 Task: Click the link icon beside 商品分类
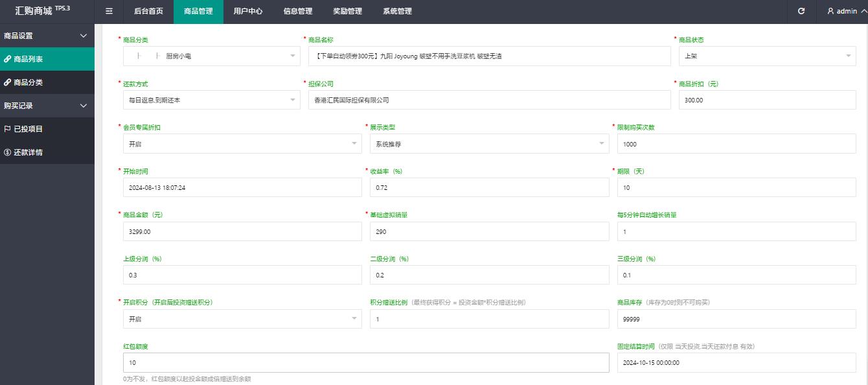pyautogui.click(x=8, y=82)
